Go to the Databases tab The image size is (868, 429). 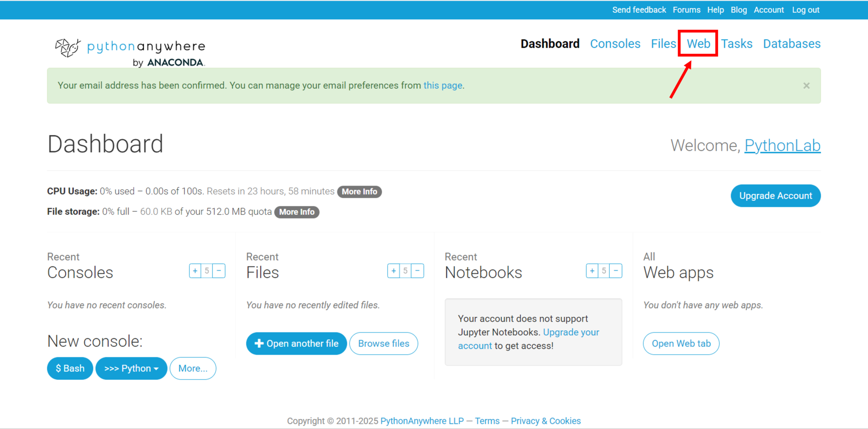[791, 44]
